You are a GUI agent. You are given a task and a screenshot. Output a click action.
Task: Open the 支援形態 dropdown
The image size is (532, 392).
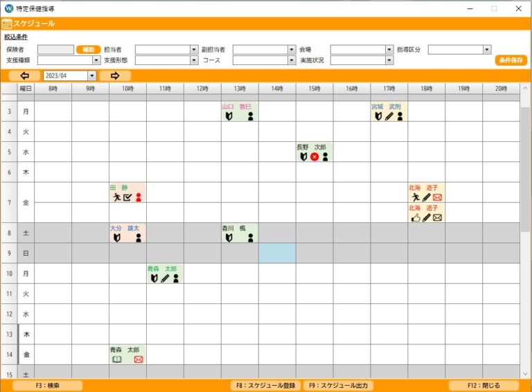click(194, 60)
